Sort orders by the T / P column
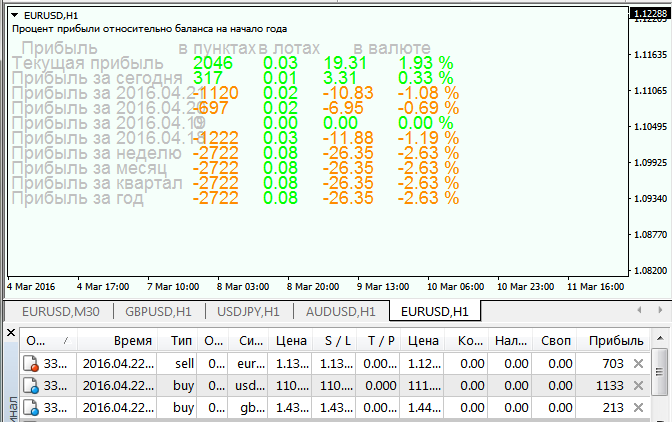 pos(378,341)
